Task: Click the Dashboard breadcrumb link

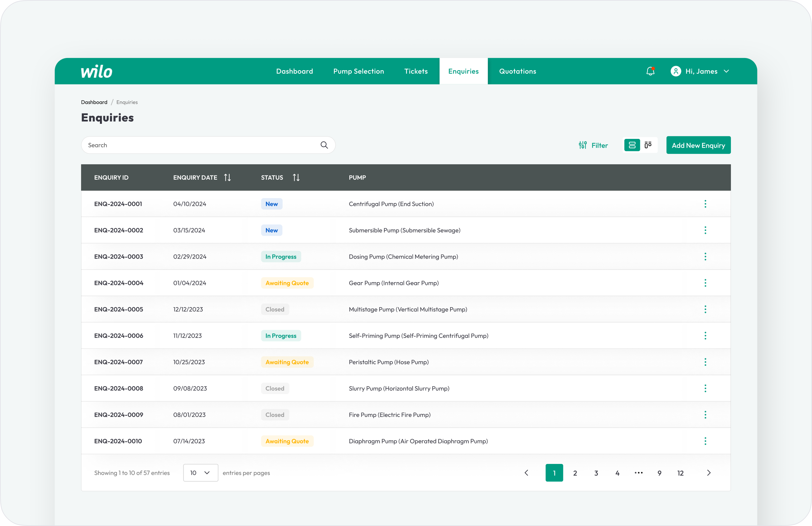Action: point(94,102)
